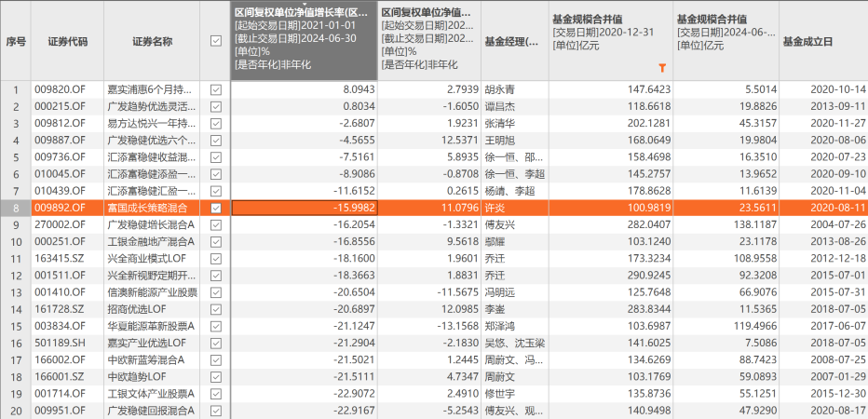Click fund manager 胡永青
The width and height of the screenshot is (868, 419).
[500, 89]
